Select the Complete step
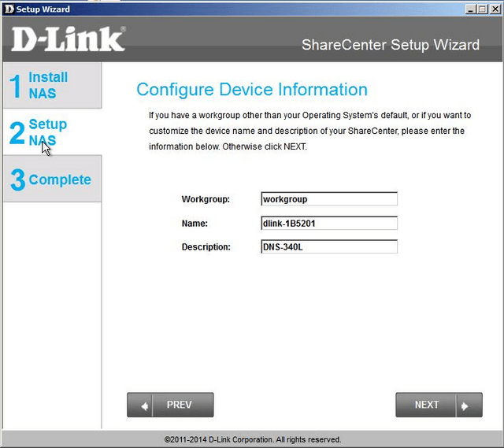This screenshot has width=504, height=448. coord(53,179)
